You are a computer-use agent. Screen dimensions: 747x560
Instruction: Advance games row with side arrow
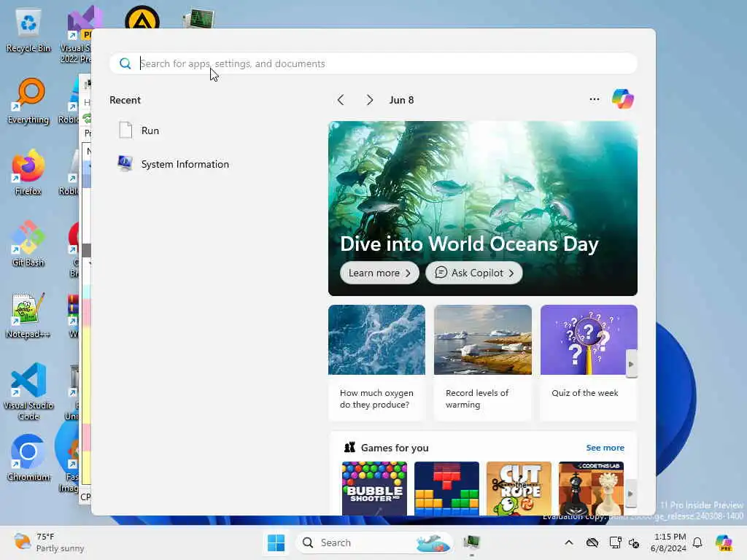pyautogui.click(x=631, y=494)
